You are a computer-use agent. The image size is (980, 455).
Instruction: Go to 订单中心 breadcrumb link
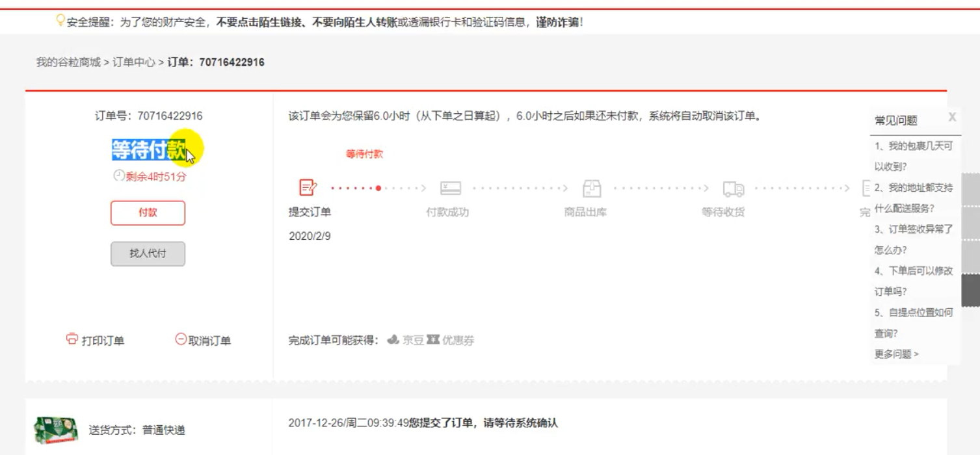[134, 62]
